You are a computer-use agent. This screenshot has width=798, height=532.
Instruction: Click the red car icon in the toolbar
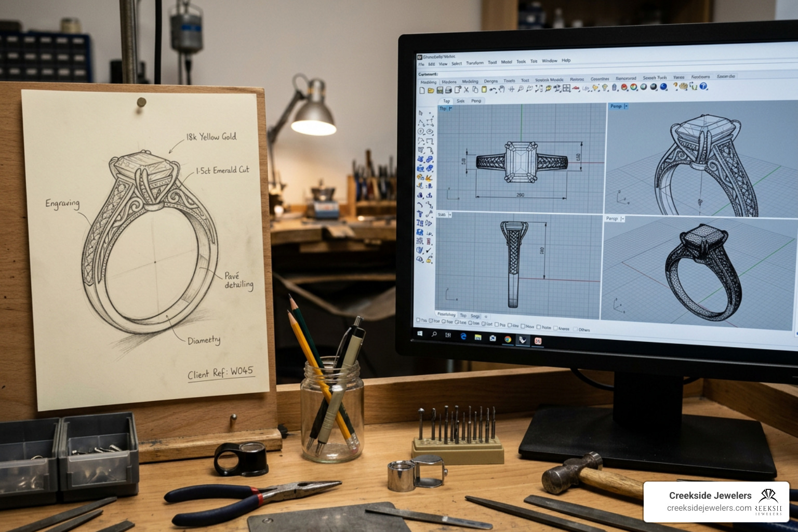(x=576, y=88)
